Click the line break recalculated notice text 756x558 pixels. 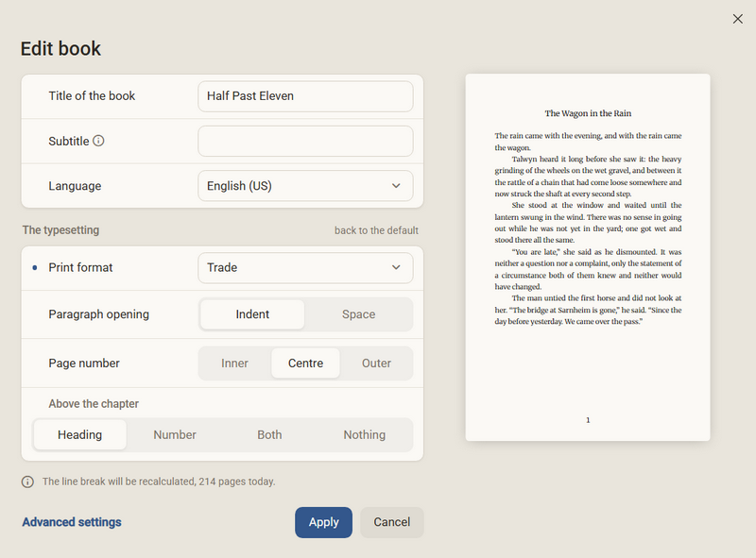(159, 482)
